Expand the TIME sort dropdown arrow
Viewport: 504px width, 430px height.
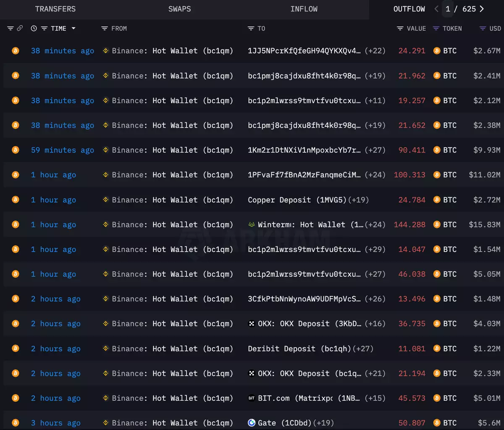coord(73,28)
